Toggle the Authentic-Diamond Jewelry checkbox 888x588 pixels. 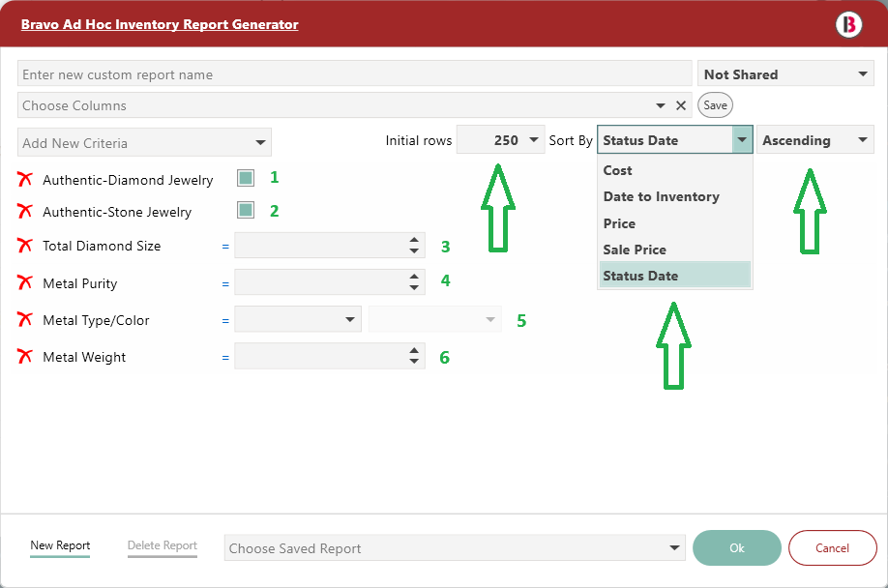246,178
